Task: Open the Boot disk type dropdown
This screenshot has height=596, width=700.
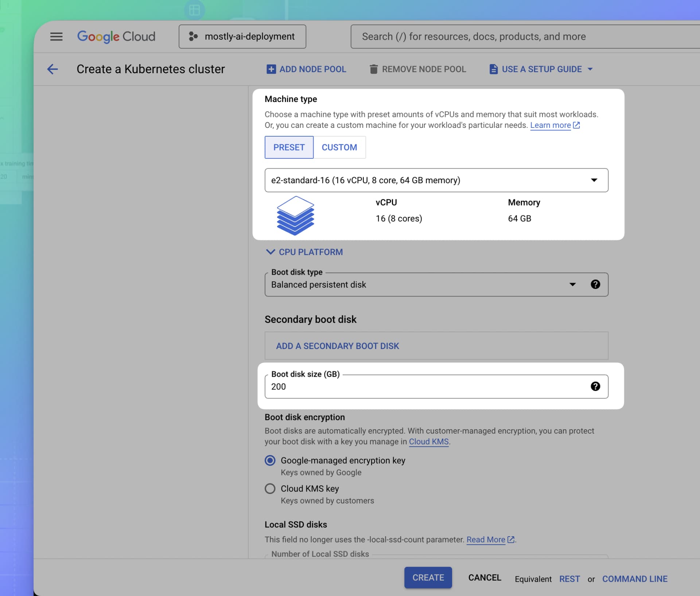Action: tap(573, 285)
